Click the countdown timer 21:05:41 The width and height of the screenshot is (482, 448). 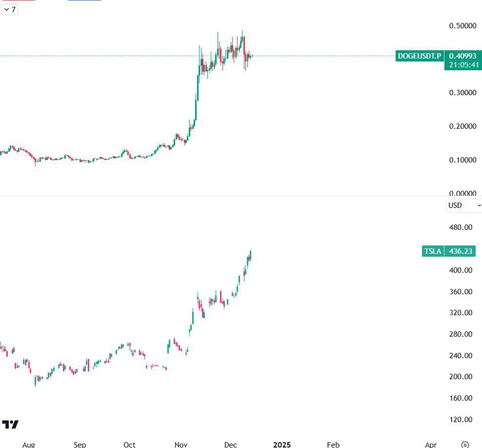coord(462,63)
